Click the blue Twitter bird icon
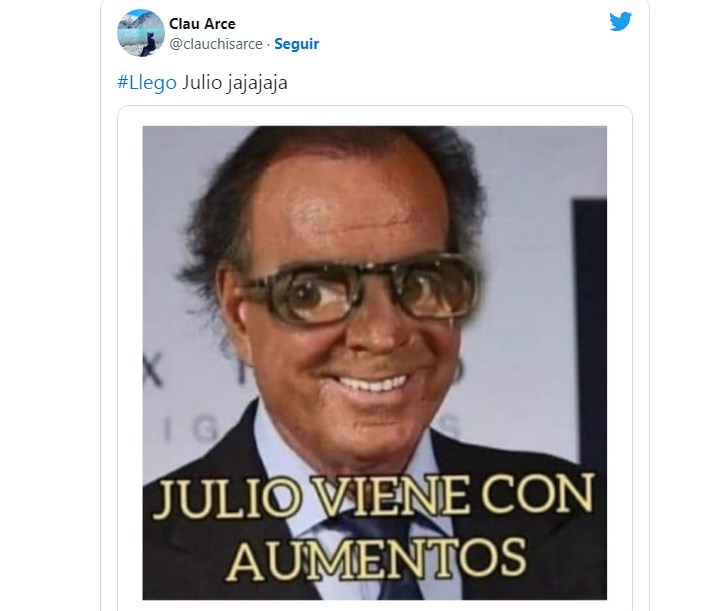The image size is (716, 611). coord(620,21)
